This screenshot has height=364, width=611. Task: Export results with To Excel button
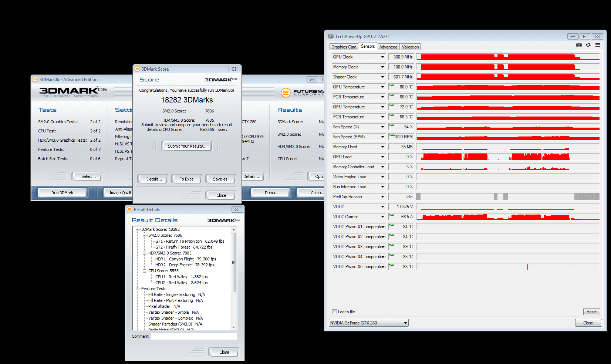(x=187, y=179)
